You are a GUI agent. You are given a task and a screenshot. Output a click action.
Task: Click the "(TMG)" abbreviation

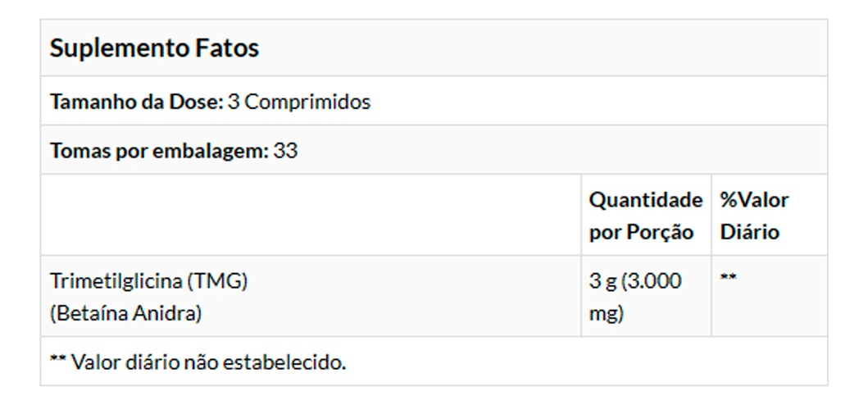[x=217, y=281]
